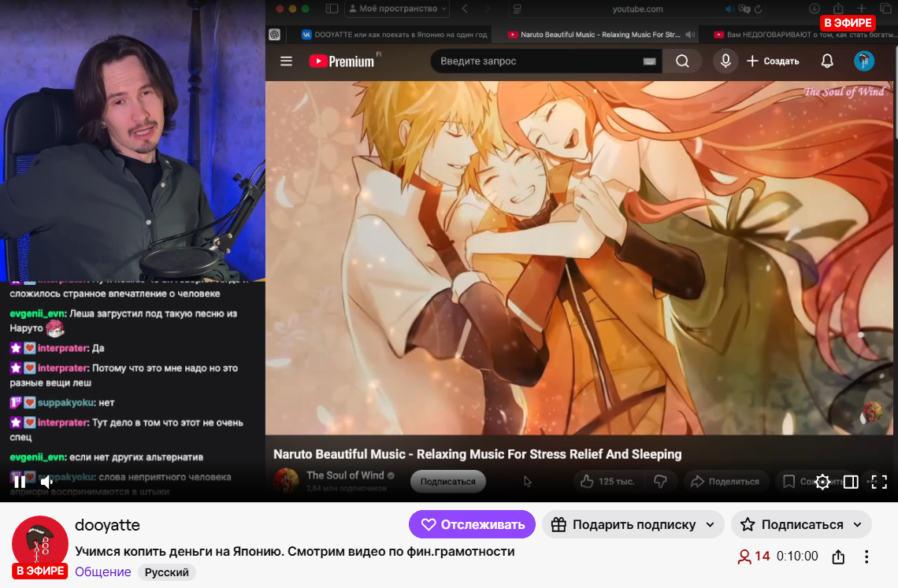
Task: Click the viewer count 14
Action: [x=755, y=557]
